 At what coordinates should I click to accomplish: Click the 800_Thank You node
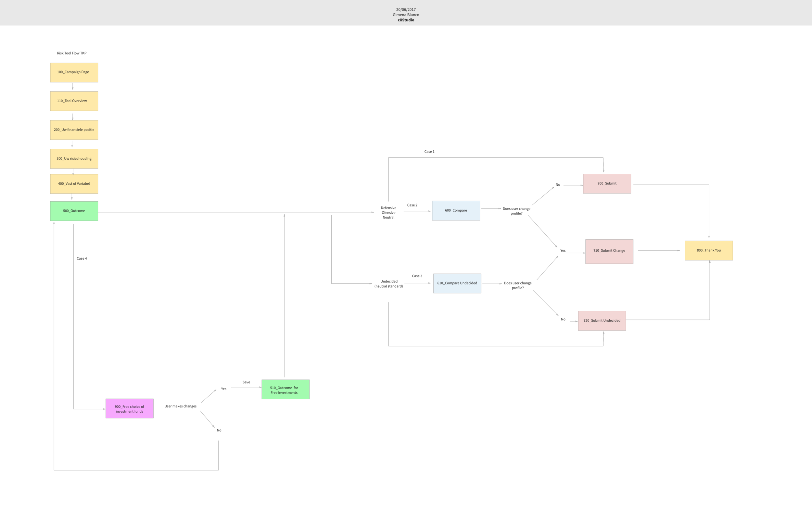(709, 251)
